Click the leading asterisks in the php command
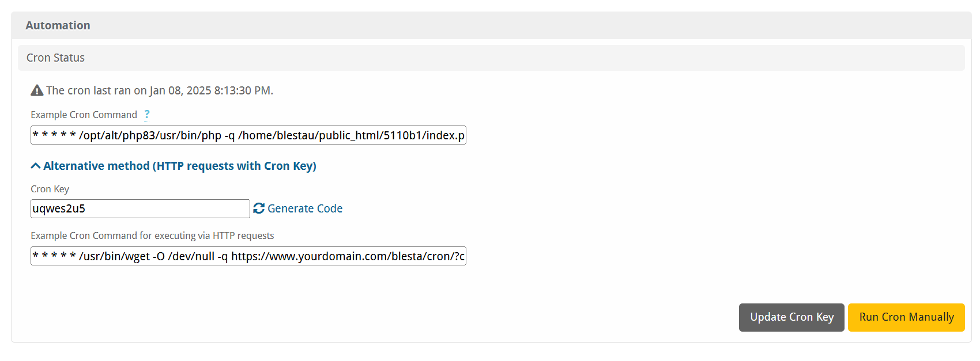The image size is (980, 361). coord(54,135)
